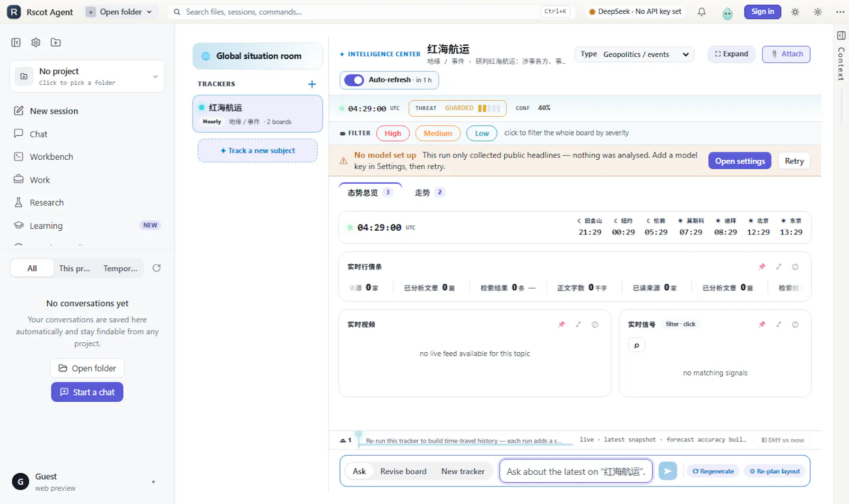Open the Open folder dropdown in the top bar
The image size is (849, 504).
[120, 12]
